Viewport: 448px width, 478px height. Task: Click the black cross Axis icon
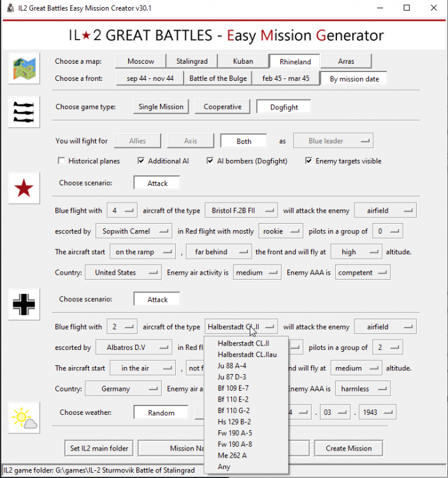pyautogui.click(x=24, y=304)
